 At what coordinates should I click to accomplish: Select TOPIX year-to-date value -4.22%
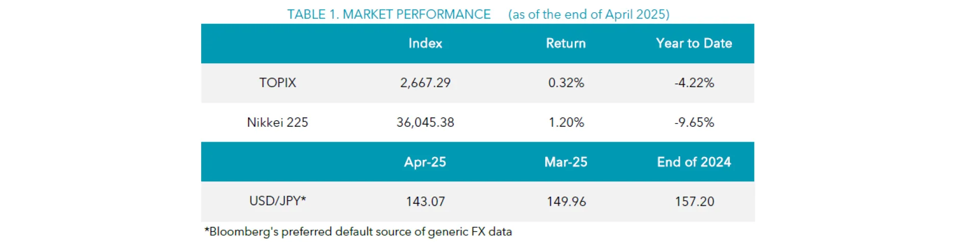click(x=694, y=83)
